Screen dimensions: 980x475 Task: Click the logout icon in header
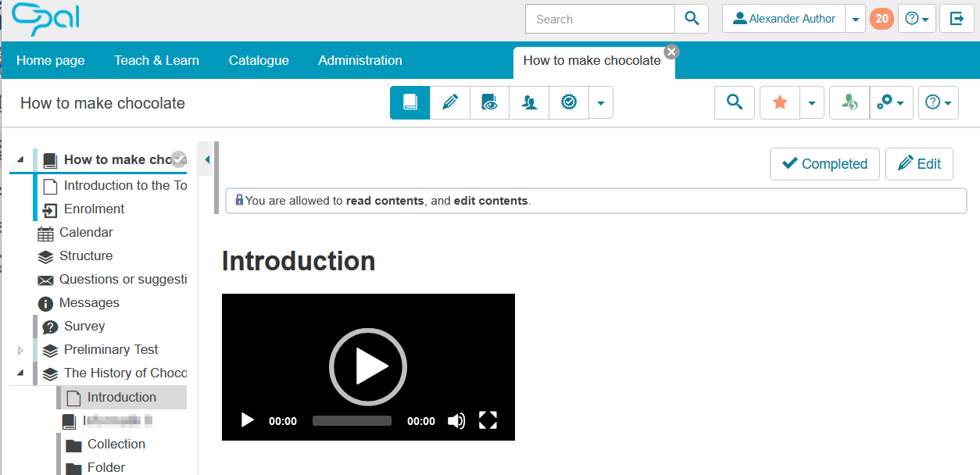click(957, 19)
